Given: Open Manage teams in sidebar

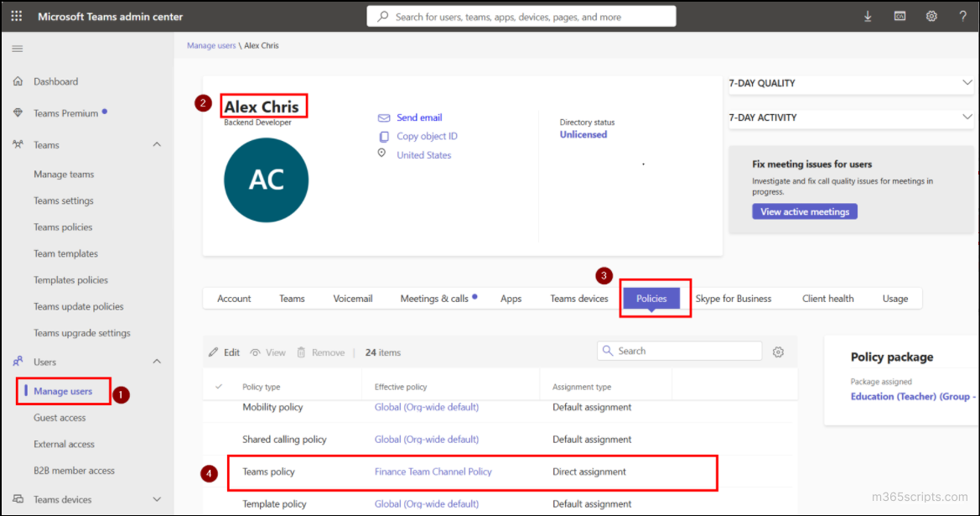Looking at the screenshot, I should 64,175.
